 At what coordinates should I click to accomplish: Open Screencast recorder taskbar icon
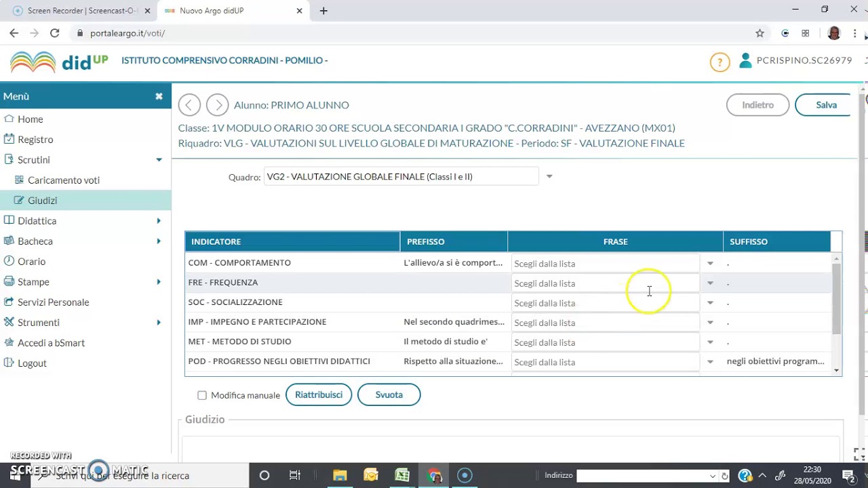pyautogui.click(x=465, y=475)
